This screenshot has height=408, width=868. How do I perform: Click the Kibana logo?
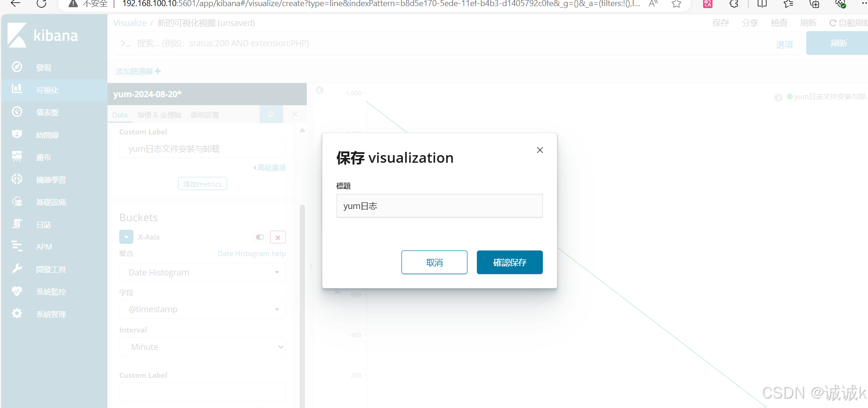[43, 35]
